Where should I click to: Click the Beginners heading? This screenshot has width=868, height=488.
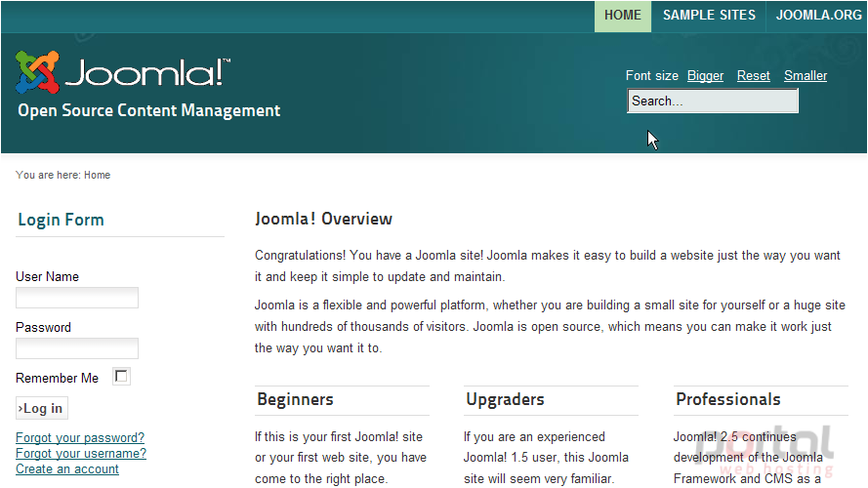[295, 399]
